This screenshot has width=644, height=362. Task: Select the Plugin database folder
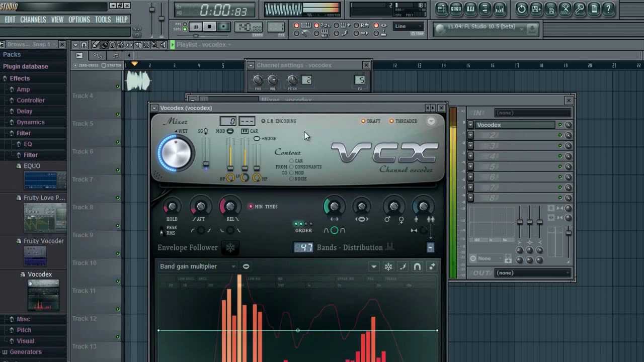click(26, 66)
